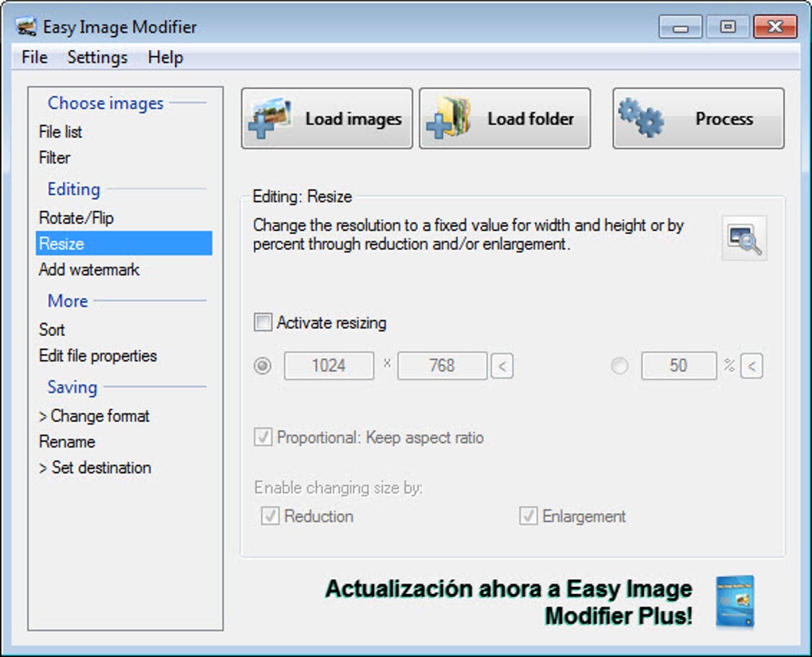Select Sort in sidebar

tap(123, 330)
